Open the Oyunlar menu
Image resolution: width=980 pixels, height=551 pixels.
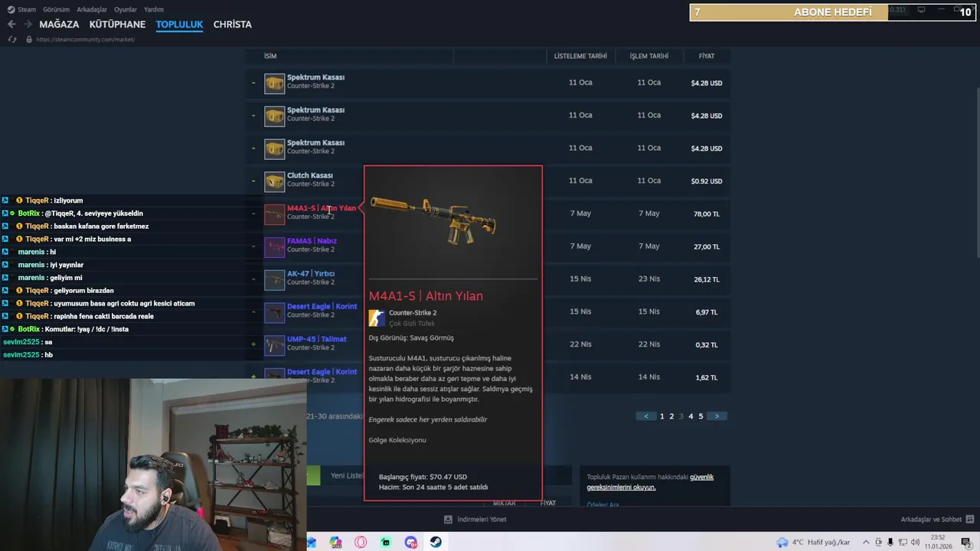126,9
